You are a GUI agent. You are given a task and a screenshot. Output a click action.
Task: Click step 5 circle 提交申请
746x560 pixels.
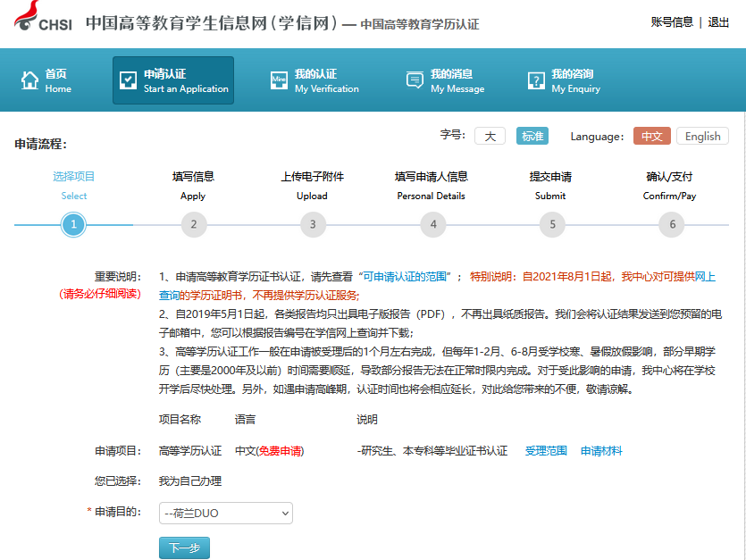tap(552, 224)
